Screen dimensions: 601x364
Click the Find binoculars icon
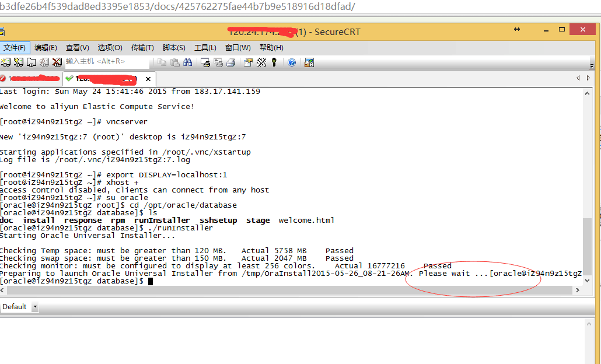(x=187, y=62)
